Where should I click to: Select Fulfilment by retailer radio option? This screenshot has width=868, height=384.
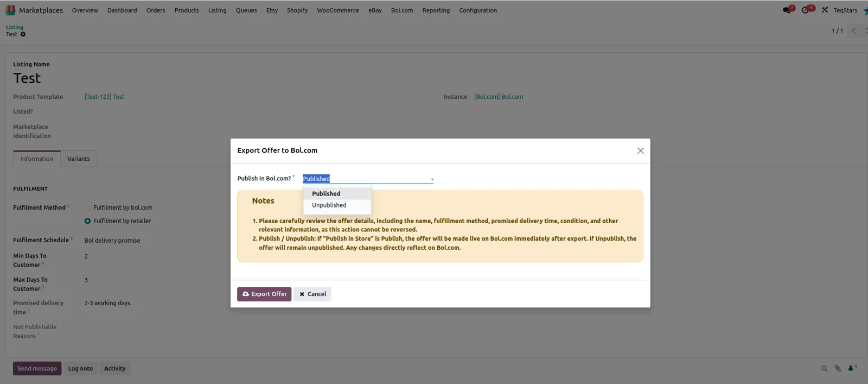(87, 221)
